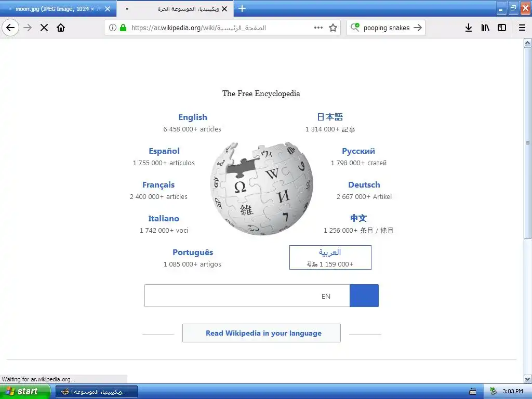Minimize the Firefox window
This screenshot has height=399, width=532.
coord(501,8)
